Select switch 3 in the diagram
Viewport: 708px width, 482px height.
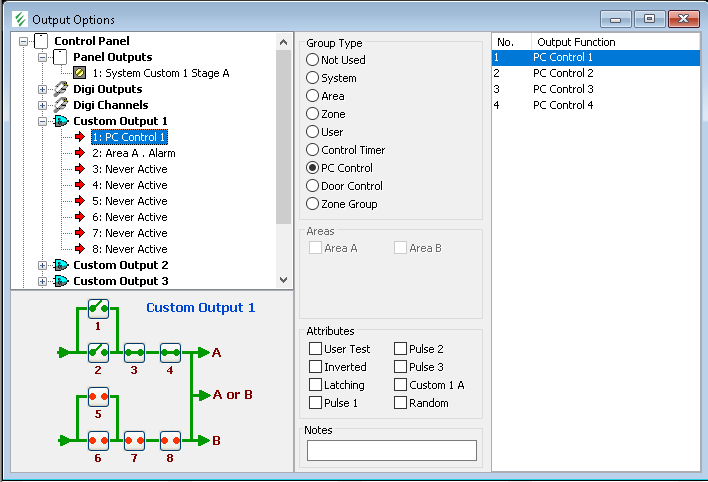134,352
